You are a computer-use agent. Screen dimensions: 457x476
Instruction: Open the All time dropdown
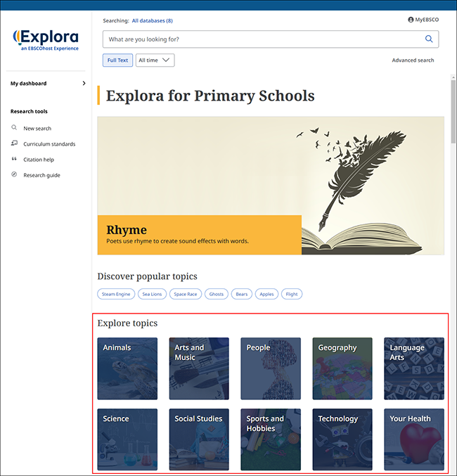click(155, 60)
